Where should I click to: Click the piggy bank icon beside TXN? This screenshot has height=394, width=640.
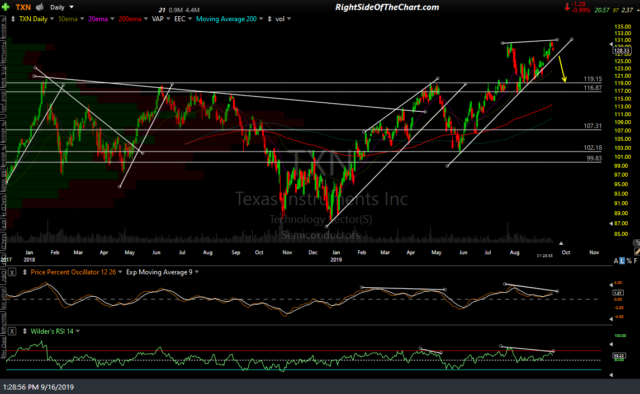40,7
